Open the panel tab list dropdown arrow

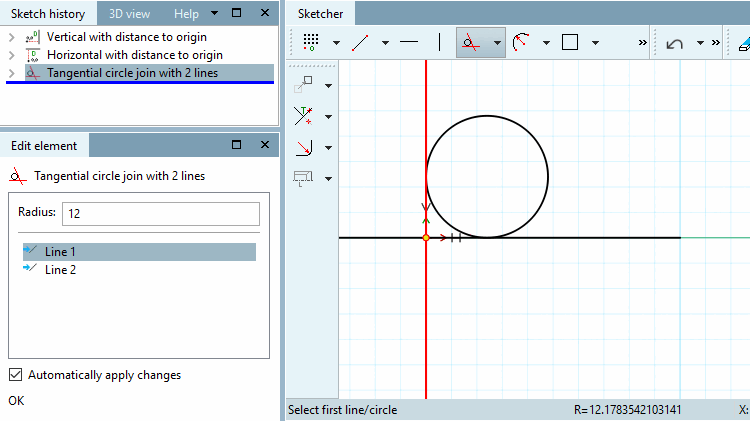tap(214, 13)
